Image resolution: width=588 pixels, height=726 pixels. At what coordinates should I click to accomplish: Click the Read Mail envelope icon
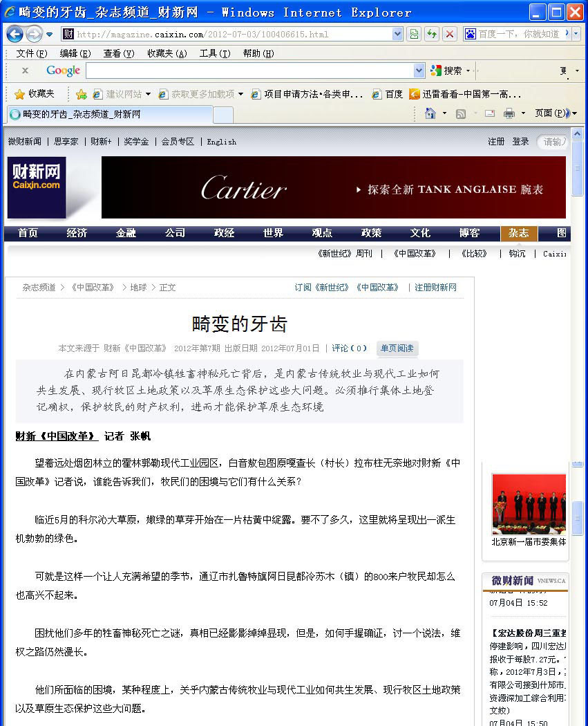click(490, 113)
